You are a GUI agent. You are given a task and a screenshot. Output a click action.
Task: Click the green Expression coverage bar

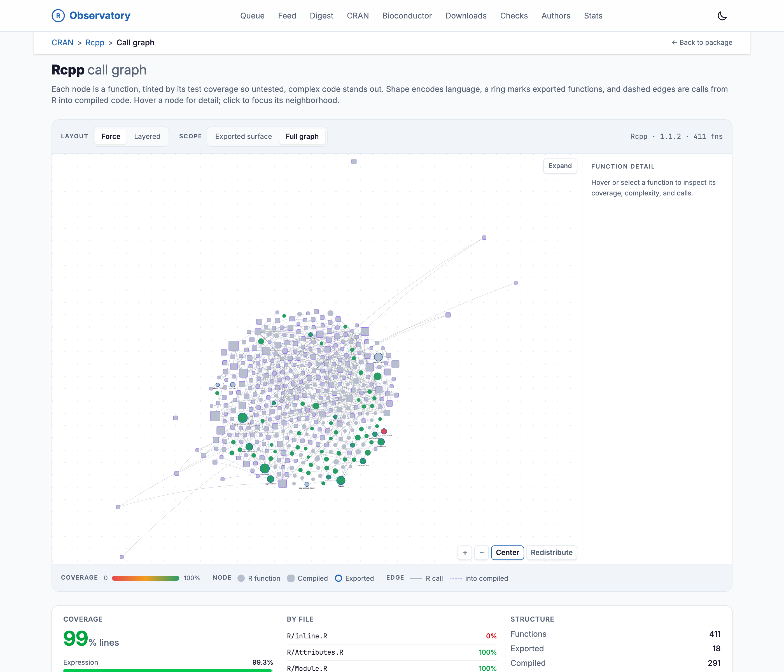[167, 671]
